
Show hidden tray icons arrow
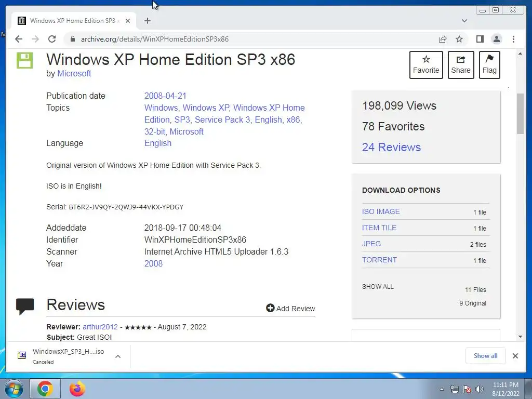(x=442, y=389)
